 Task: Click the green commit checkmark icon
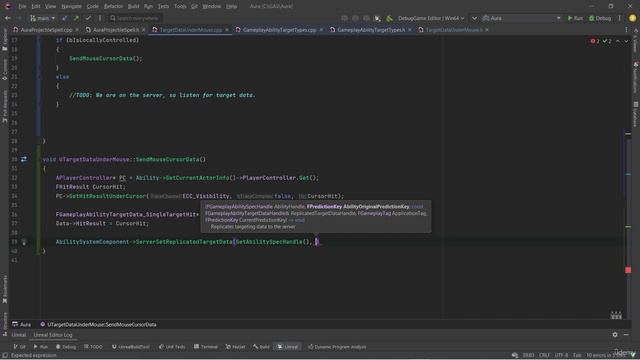88,18
